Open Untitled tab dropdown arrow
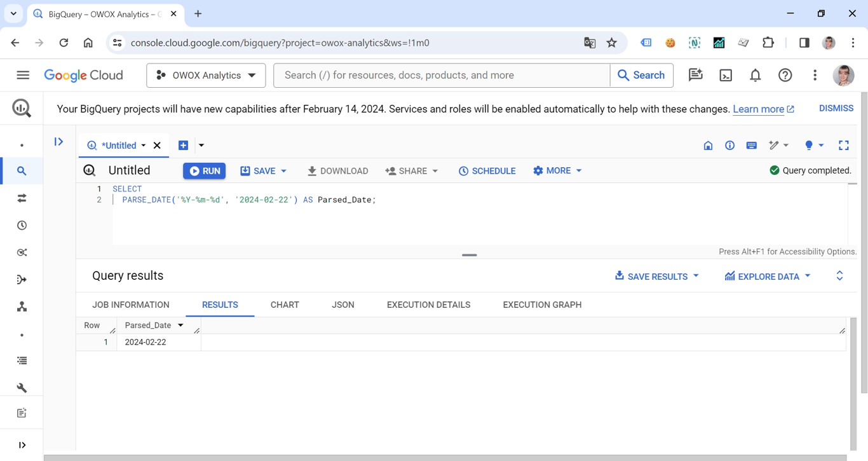This screenshot has width=868, height=461. 144,146
